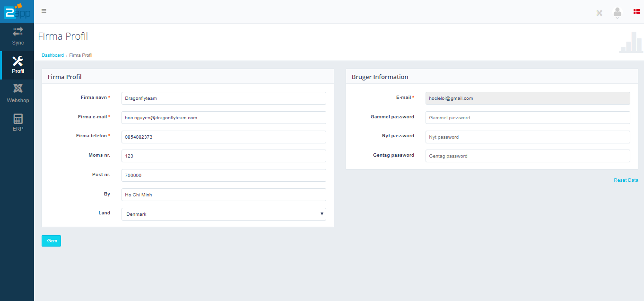Click the Reset Data link
The image size is (644, 301).
point(626,180)
